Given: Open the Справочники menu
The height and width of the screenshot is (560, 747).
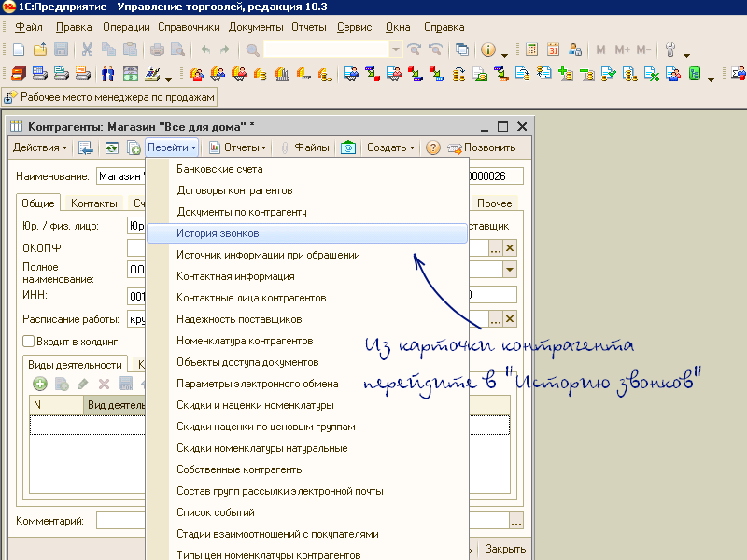Looking at the screenshot, I should pos(189,27).
